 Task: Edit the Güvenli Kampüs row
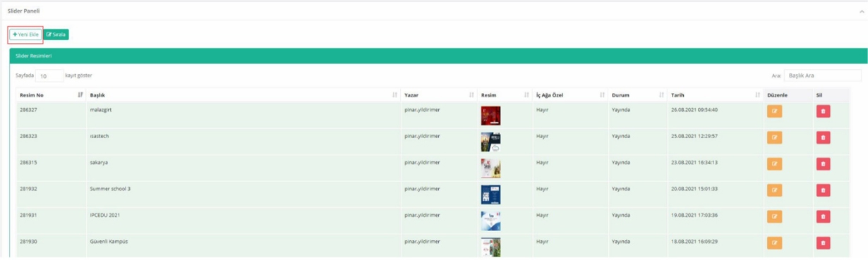pyautogui.click(x=774, y=242)
